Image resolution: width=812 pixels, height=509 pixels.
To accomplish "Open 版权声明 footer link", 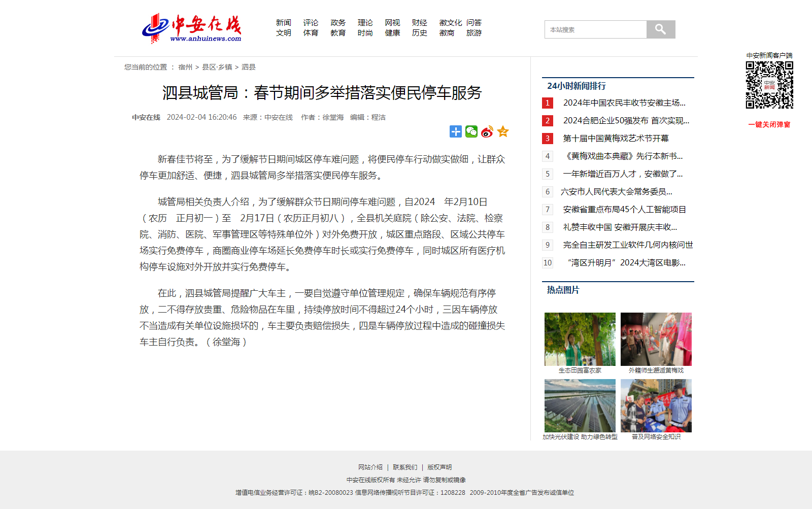I will coord(439,467).
